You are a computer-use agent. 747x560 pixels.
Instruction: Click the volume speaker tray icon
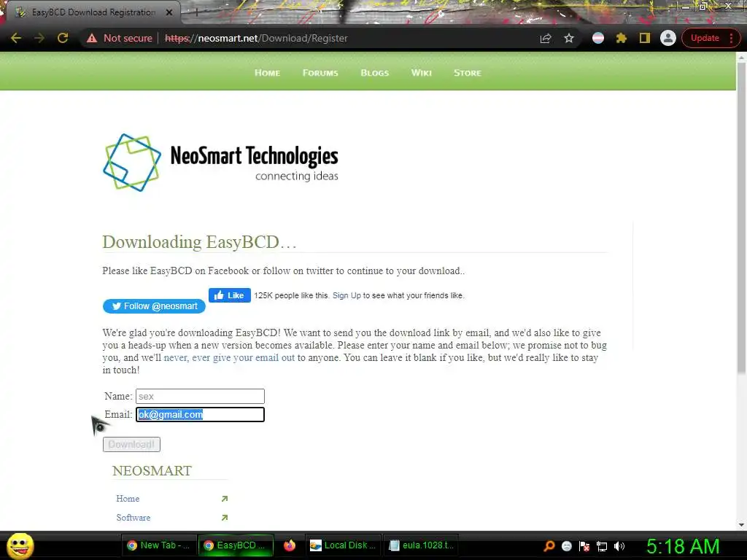[619, 546]
